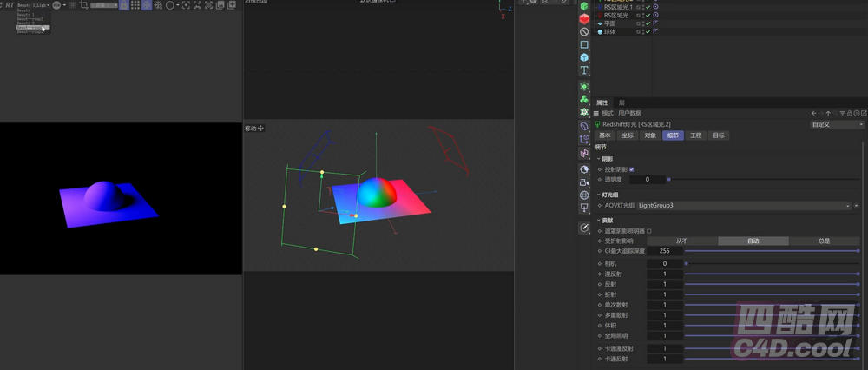
Task: Click the 透明度 slider track
Action: pyautogui.click(x=764, y=179)
